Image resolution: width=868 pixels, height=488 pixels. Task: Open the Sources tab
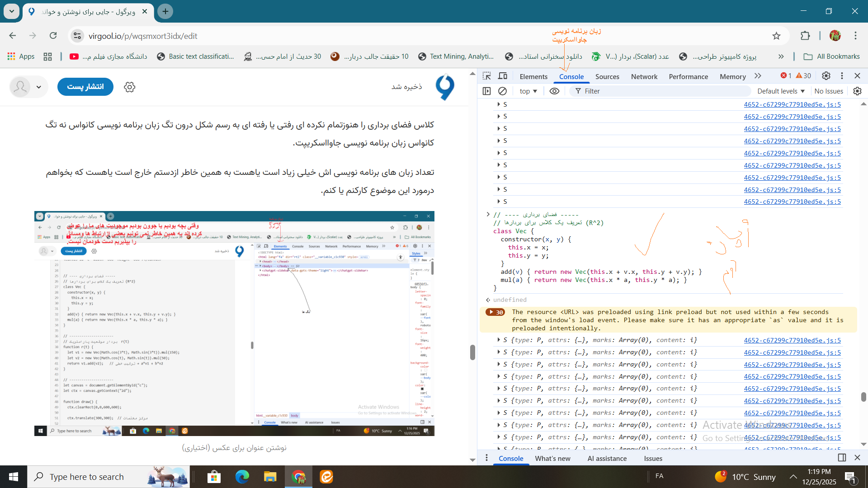[x=607, y=76]
